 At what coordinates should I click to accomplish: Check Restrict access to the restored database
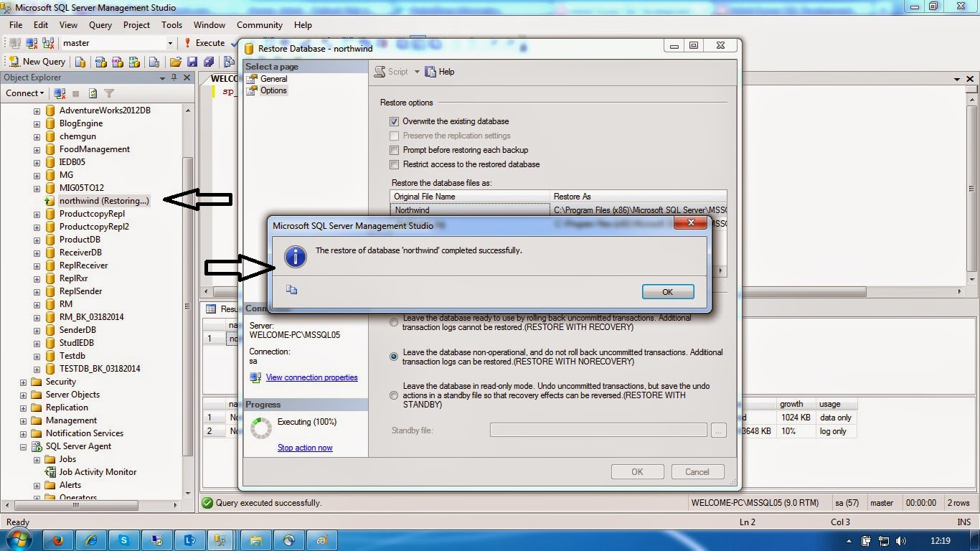[394, 164]
